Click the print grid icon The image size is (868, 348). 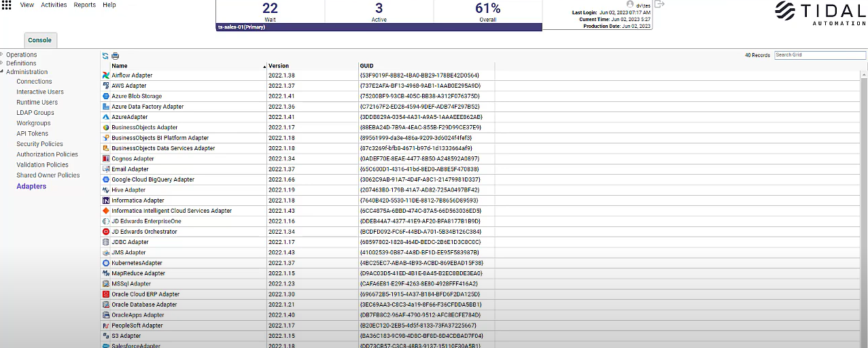(115, 56)
